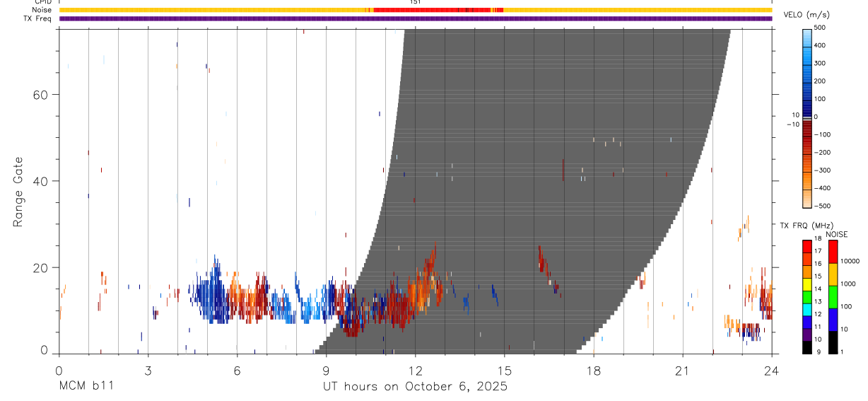Select the yellow 1000–10000 NOISE legend segment
The height and width of the screenshot is (401, 868).
click(833, 274)
